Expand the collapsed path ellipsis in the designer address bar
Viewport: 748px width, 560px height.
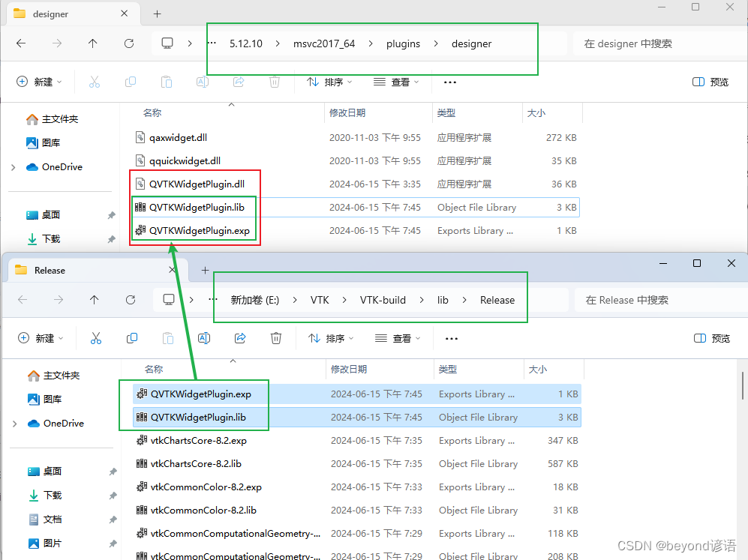(x=212, y=43)
